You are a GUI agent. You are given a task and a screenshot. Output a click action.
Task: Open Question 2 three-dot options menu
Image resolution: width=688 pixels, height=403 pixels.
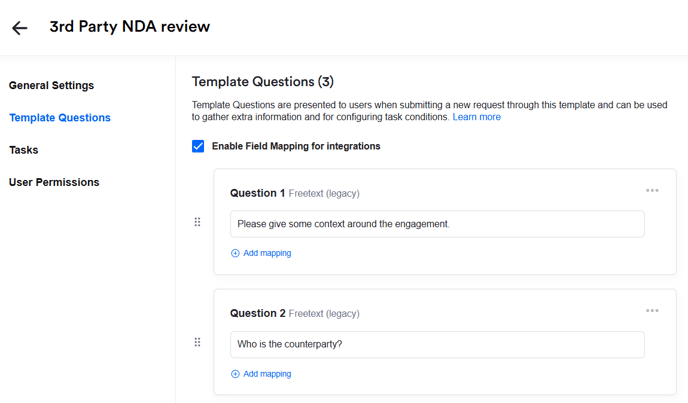(652, 310)
